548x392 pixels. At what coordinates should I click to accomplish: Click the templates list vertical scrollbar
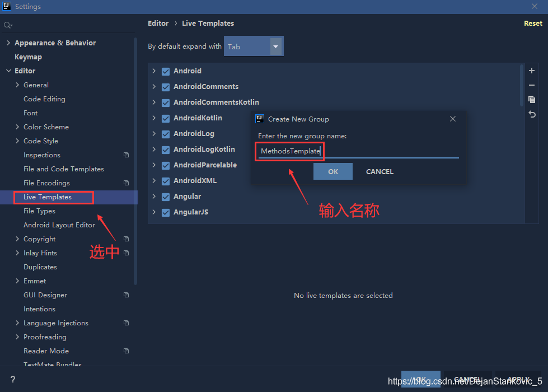coord(522,85)
